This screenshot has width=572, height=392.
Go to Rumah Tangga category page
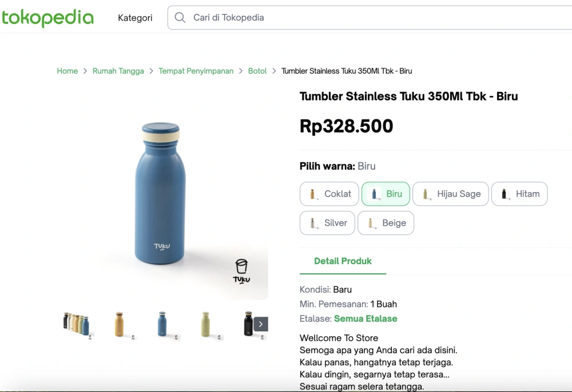(x=118, y=71)
